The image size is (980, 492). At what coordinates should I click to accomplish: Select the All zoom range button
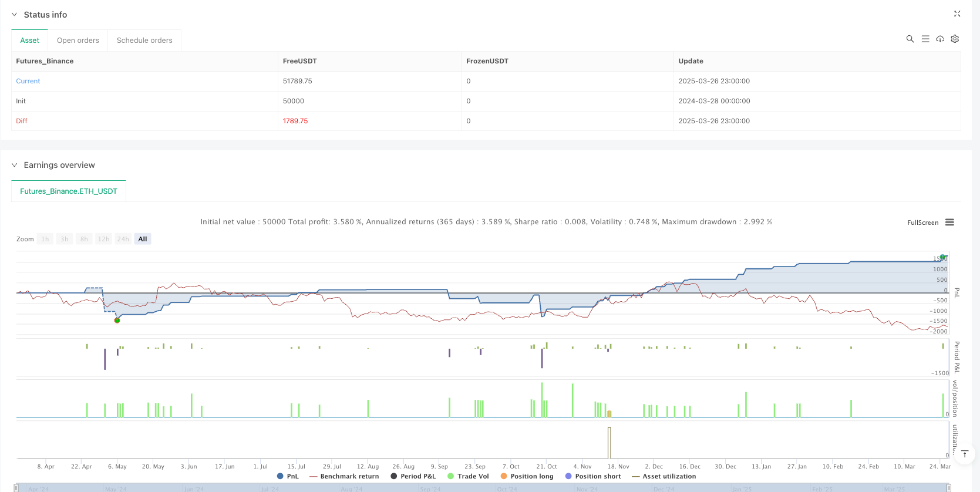(143, 239)
